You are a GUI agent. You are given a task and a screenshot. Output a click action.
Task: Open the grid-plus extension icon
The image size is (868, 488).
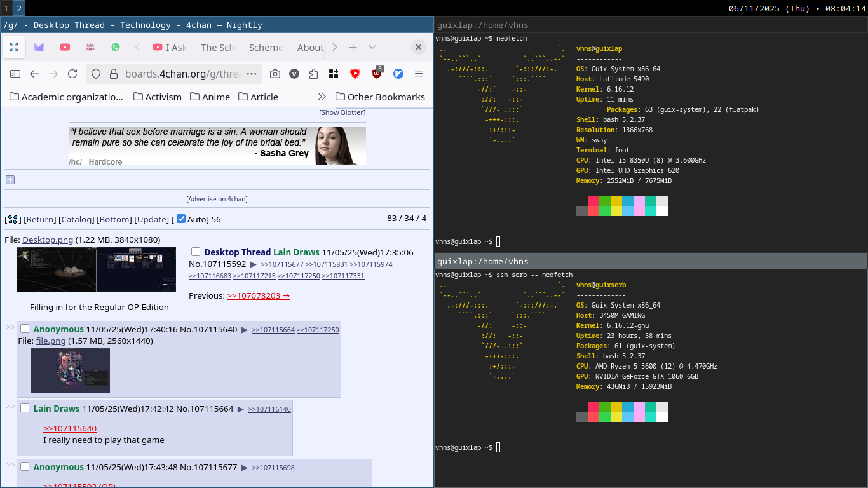[334, 74]
